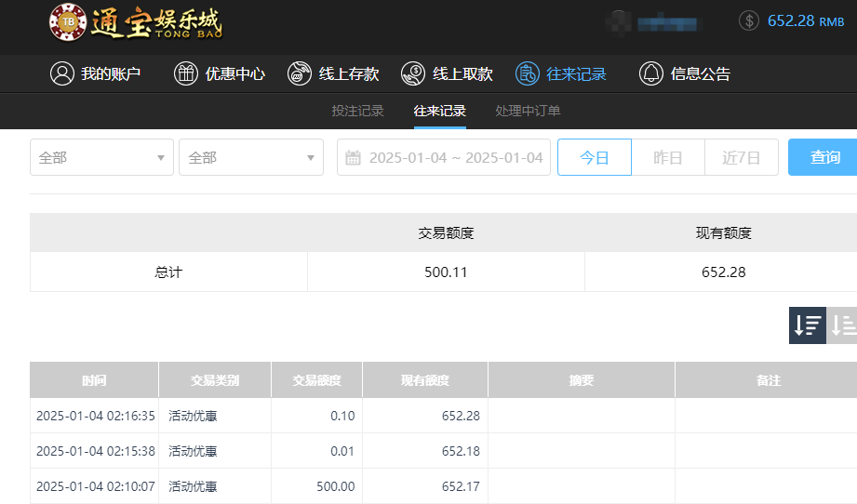Open My Account via the person icon
This screenshot has width=857, height=504.
point(62,74)
